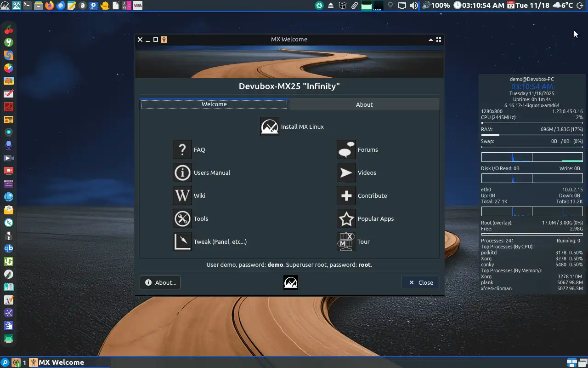Switch to the About tab
Viewport: 588px width, 368px height.
(364, 104)
